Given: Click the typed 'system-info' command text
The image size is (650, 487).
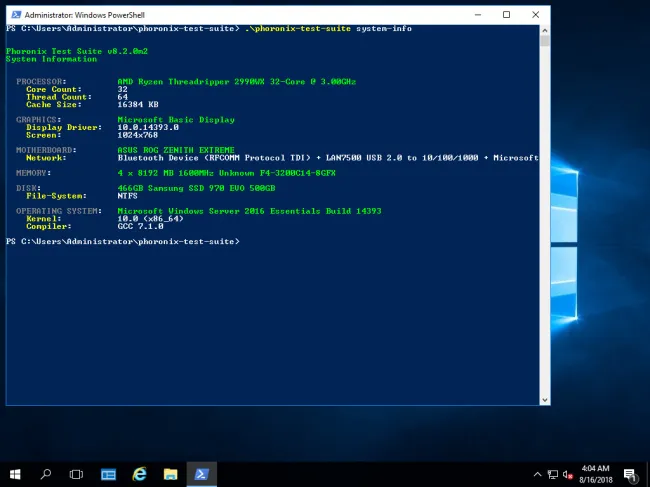Looking at the screenshot, I should (384, 29).
